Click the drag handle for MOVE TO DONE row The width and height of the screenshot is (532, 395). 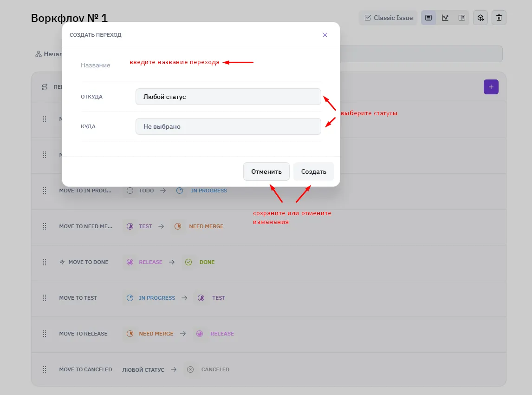45,262
